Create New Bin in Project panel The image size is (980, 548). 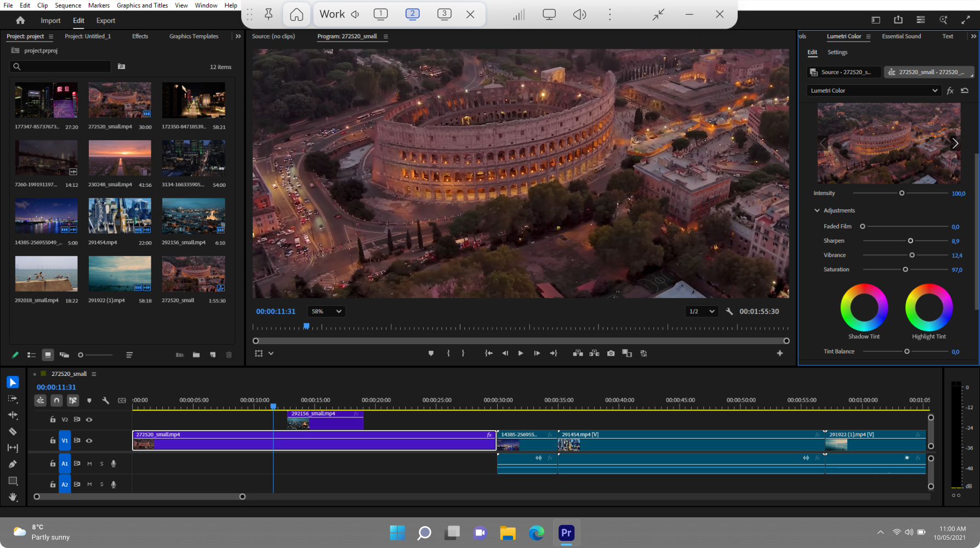[196, 355]
